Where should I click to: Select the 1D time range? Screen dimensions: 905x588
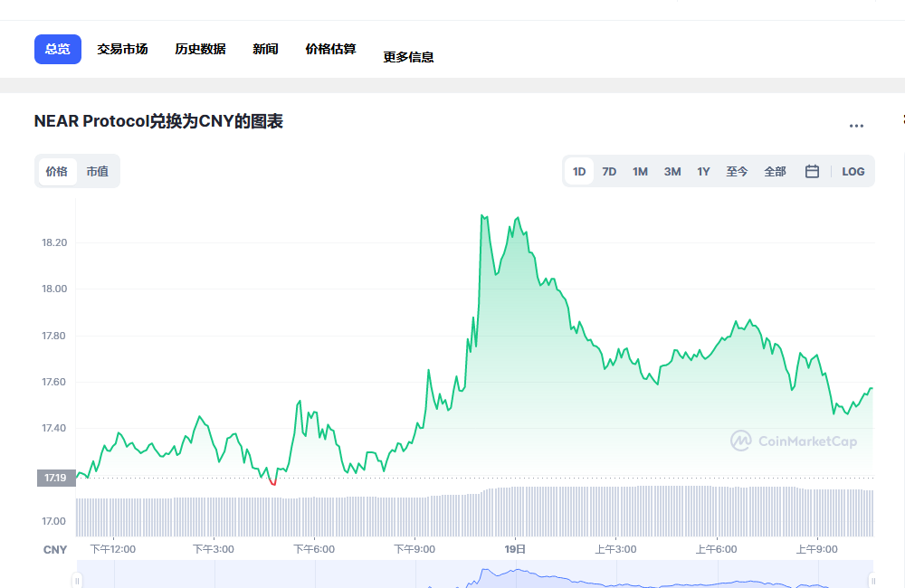pyautogui.click(x=579, y=171)
